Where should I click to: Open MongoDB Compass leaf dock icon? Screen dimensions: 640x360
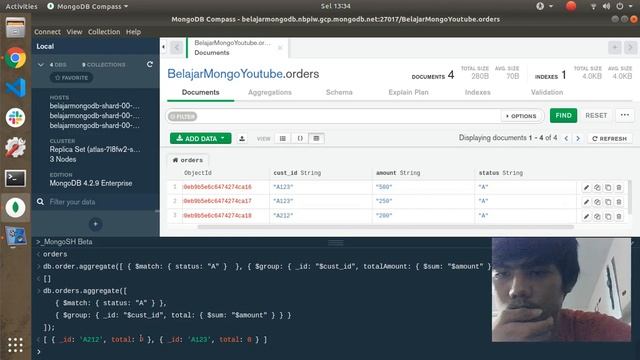click(16, 207)
